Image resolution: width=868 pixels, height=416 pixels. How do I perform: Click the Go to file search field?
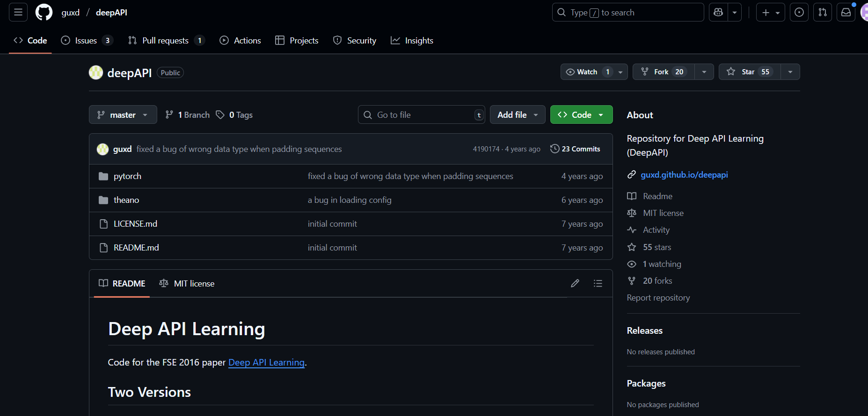click(x=422, y=115)
